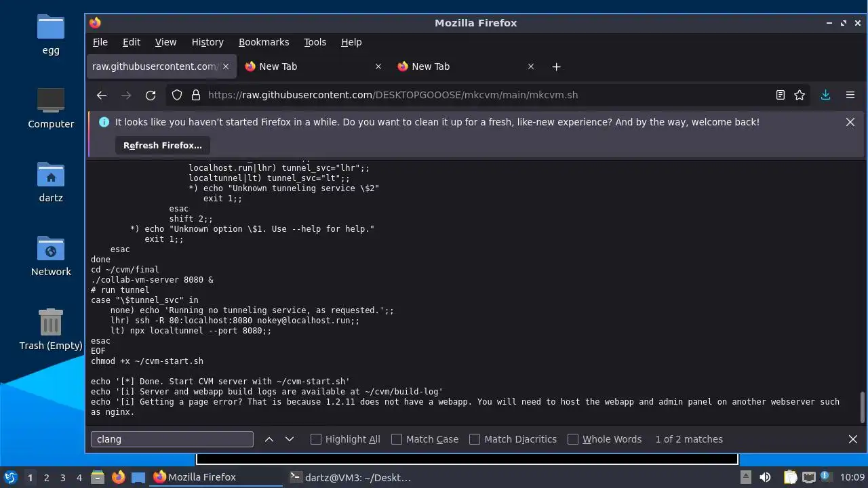Open the site security padlock info

pyautogui.click(x=196, y=96)
